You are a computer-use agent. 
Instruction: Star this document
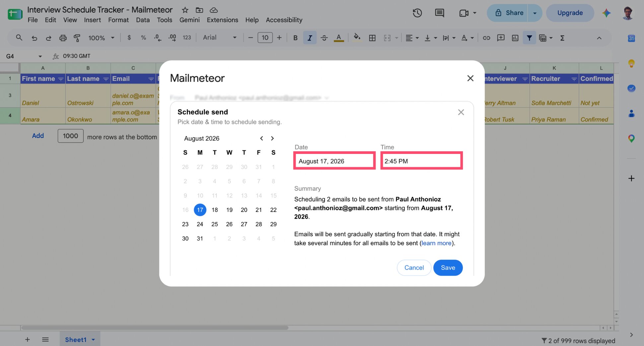(x=185, y=10)
